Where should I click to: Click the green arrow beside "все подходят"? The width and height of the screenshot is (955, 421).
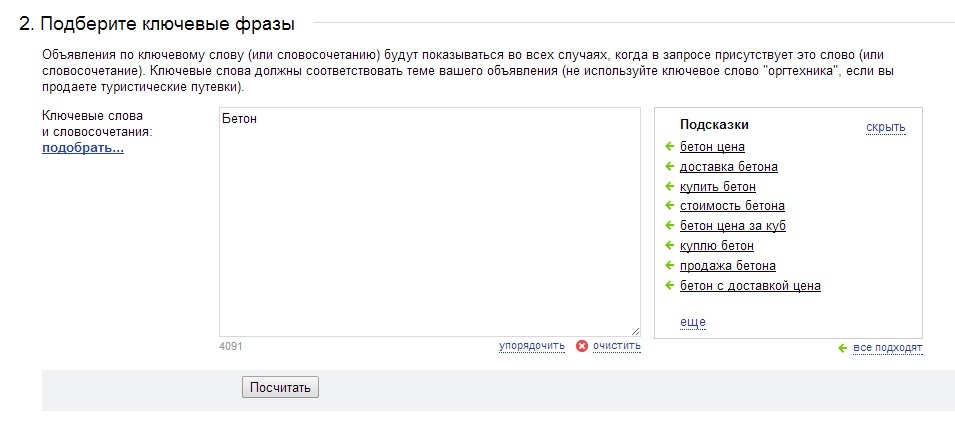click(x=842, y=348)
